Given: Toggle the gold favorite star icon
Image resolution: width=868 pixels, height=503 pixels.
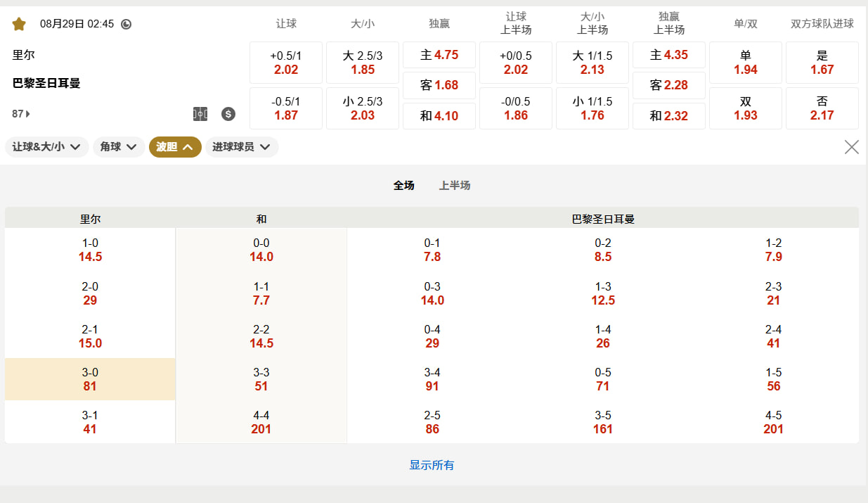Looking at the screenshot, I should [x=19, y=24].
